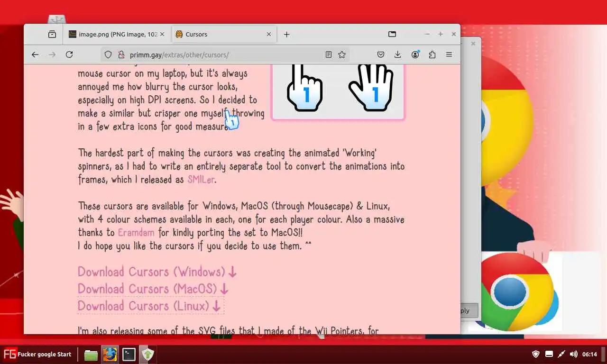Reload the current page

(69, 55)
